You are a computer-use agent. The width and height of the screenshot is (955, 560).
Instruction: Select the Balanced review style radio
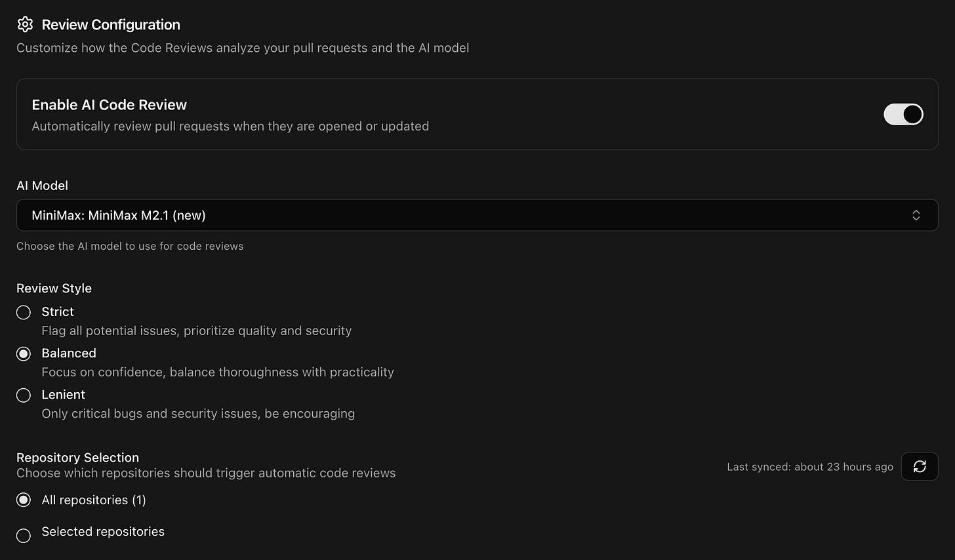coord(24,354)
